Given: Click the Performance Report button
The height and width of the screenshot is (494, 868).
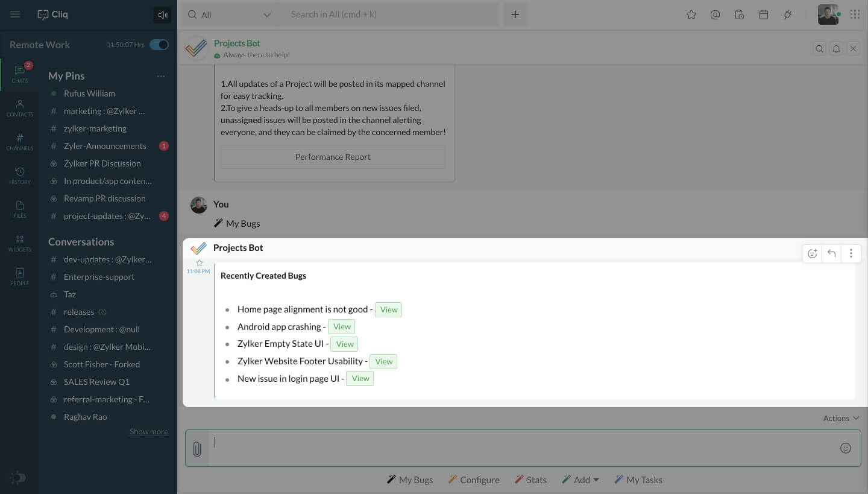Looking at the screenshot, I should (x=333, y=157).
